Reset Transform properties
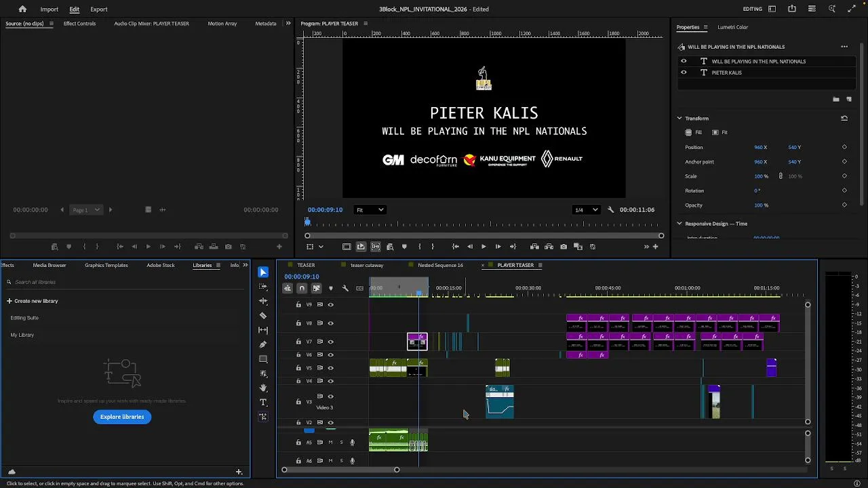The width and height of the screenshot is (868, 488). pyautogui.click(x=844, y=118)
